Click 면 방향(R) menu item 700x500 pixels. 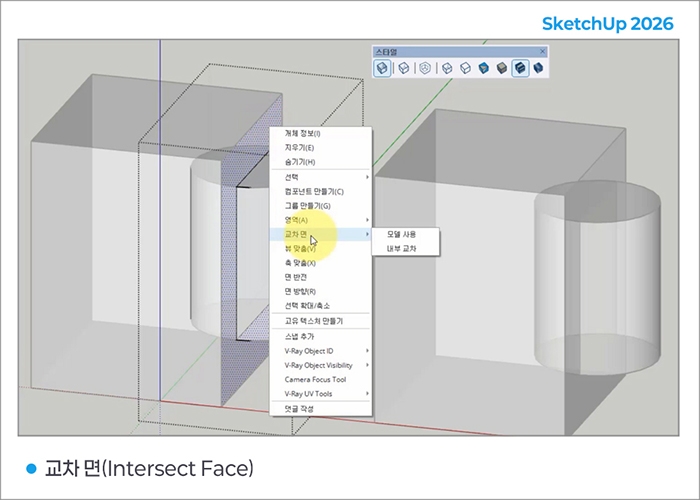(321, 292)
